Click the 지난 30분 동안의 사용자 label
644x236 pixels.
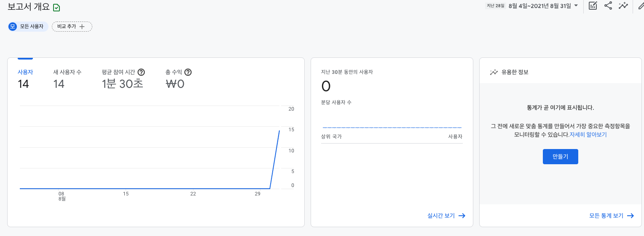347,72
